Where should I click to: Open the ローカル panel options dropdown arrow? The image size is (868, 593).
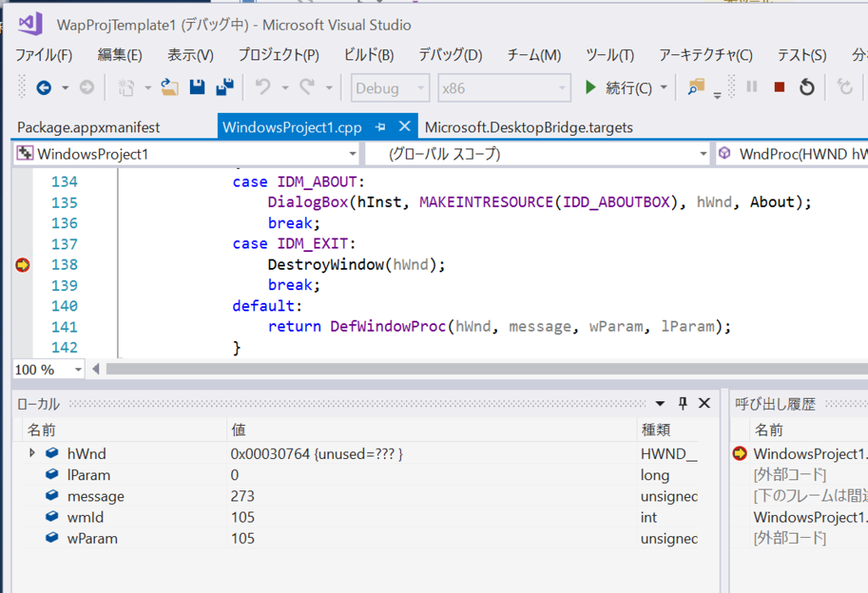coord(659,404)
